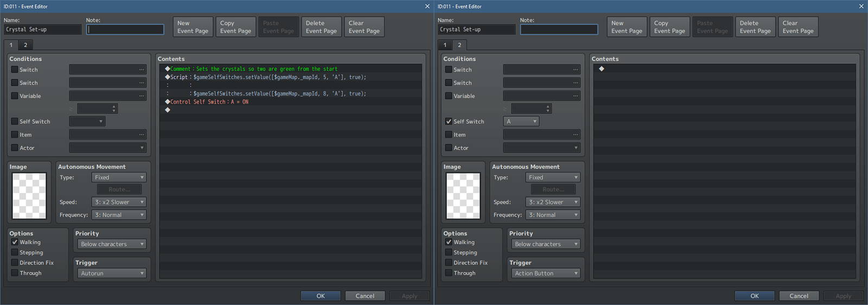Open Speed dropdown in right window
Image resolution: width=868 pixels, height=305 pixels.
pyautogui.click(x=553, y=202)
